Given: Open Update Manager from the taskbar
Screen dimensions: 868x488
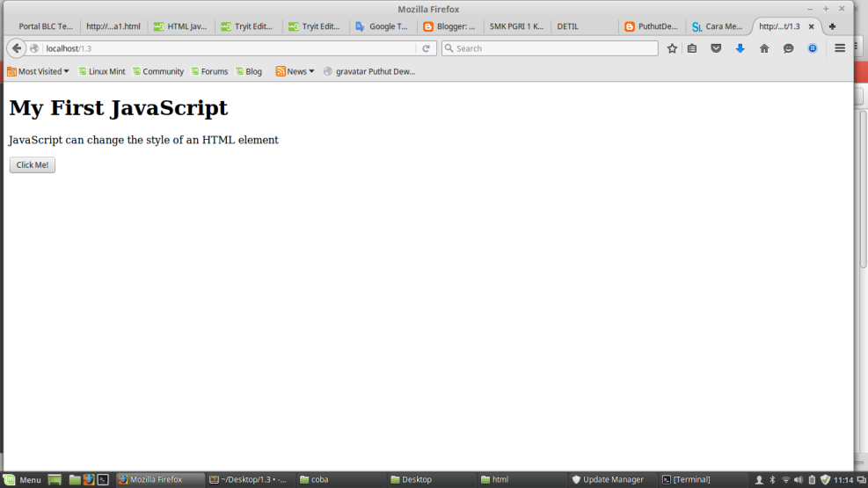Looking at the screenshot, I should point(607,479).
